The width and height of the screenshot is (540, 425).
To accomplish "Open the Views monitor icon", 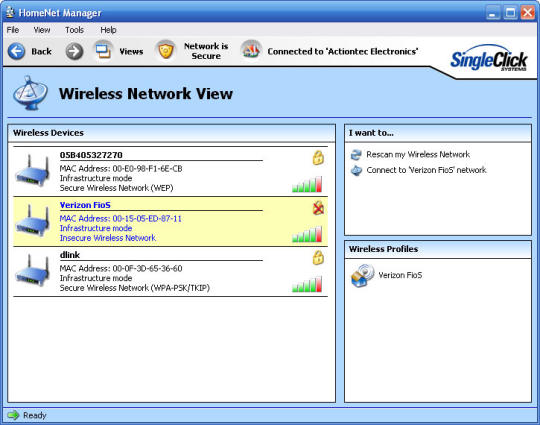I will pyautogui.click(x=103, y=51).
